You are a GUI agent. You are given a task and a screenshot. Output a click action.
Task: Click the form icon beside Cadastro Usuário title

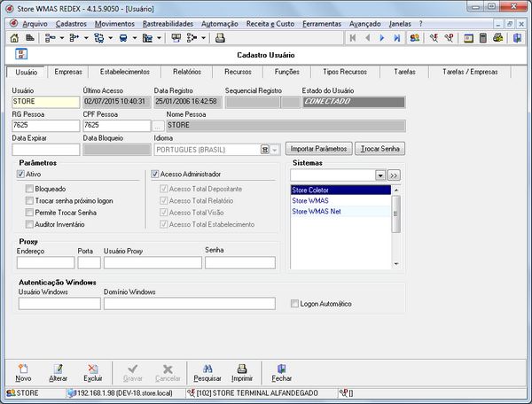[x=21, y=54]
